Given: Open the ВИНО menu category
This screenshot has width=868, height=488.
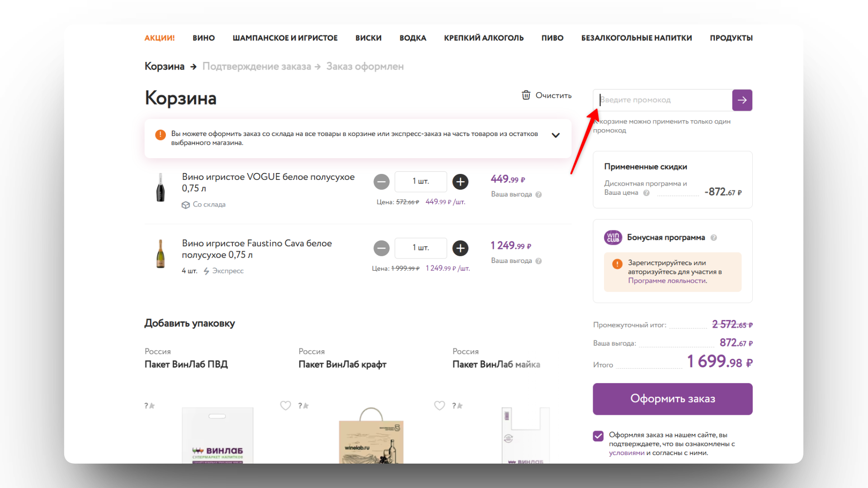Looking at the screenshot, I should pos(203,38).
